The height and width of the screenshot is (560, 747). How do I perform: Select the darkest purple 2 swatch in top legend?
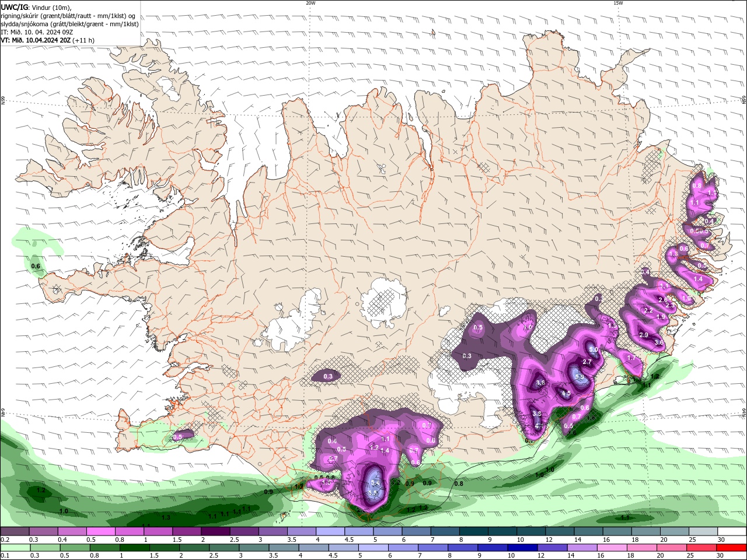[x=215, y=531]
